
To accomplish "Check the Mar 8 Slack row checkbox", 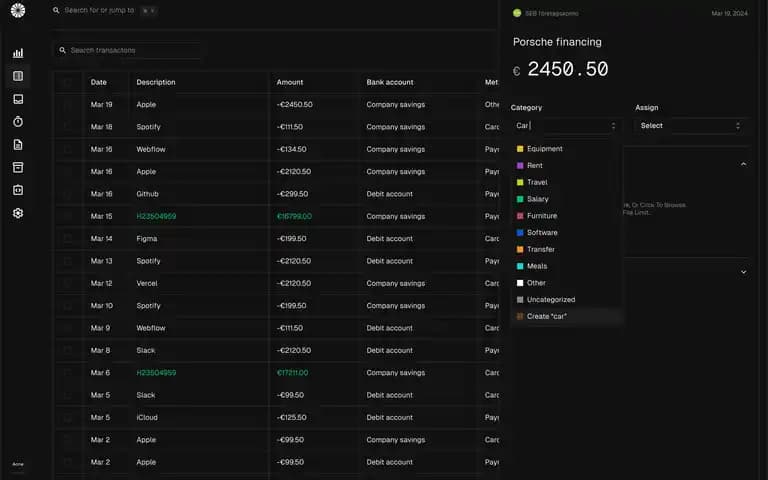I will coord(68,350).
